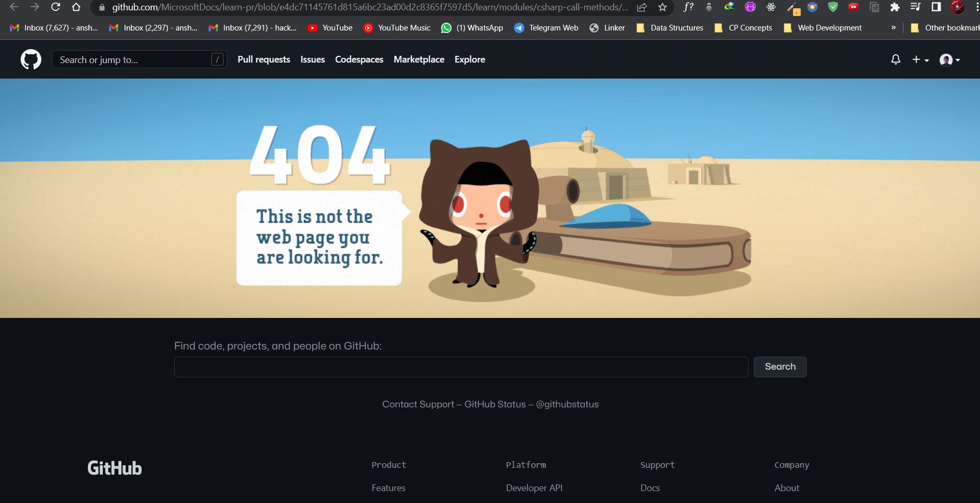Click the Internet Download Manager extension icon
The height and width of the screenshot is (503, 980).
(729, 7)
